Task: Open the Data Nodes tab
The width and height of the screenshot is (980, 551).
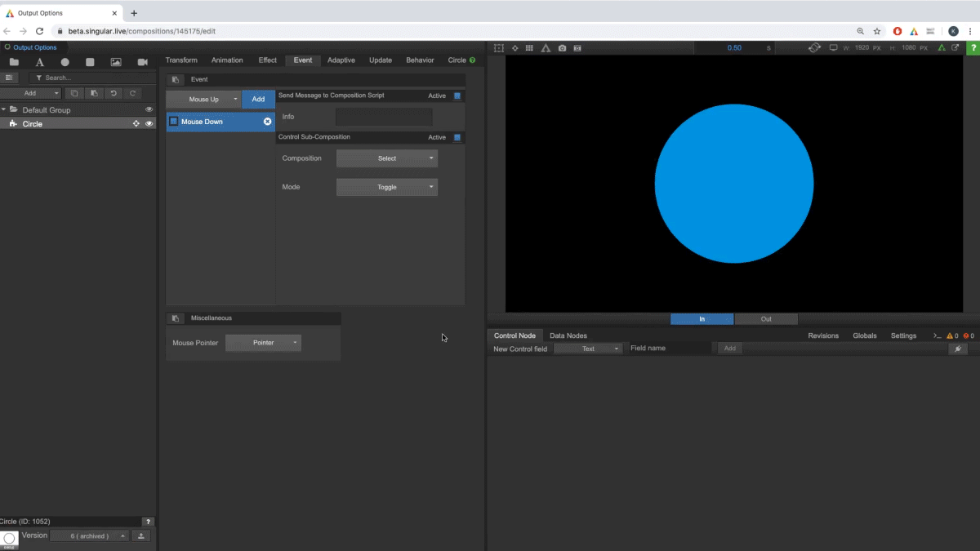Action: click(x=568, y=335)
